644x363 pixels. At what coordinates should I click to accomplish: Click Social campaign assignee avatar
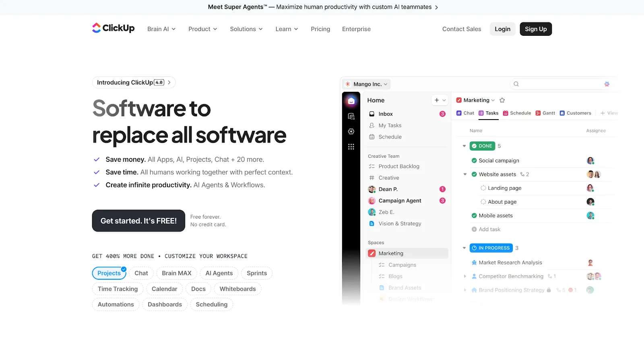[x=590, y=161]
